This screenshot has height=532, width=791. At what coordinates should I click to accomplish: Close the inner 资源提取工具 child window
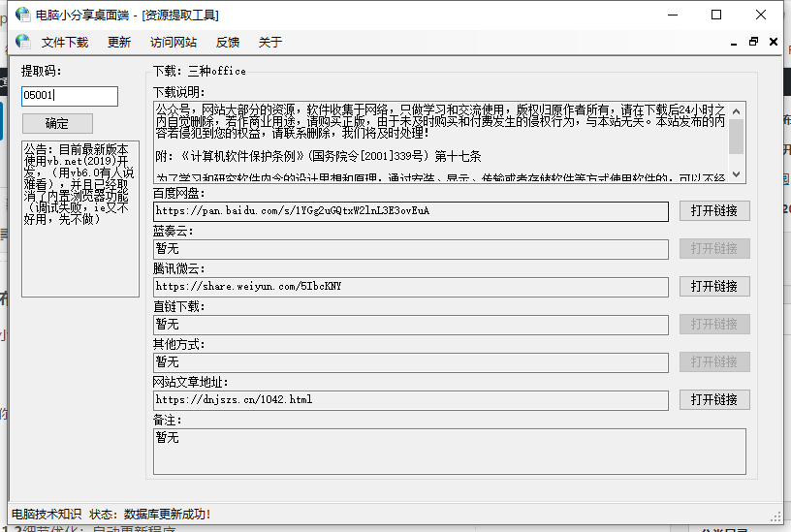tap(774, 42)
